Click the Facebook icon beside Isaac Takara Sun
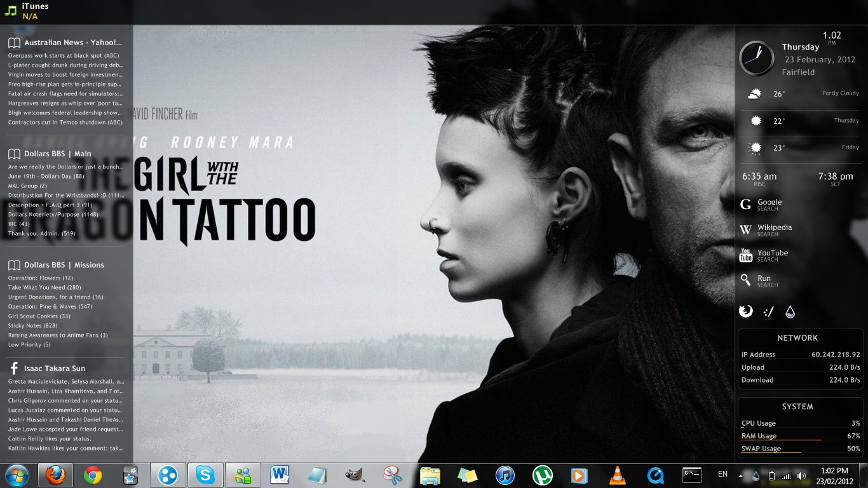This screenshot has width=868, height=488. coord(13,368)
